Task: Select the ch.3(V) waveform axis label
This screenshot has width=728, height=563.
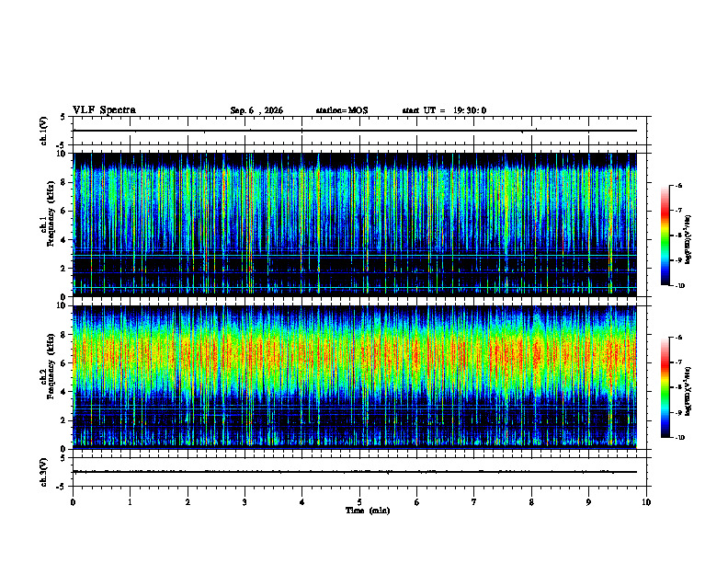Action: tap(43, 472)
